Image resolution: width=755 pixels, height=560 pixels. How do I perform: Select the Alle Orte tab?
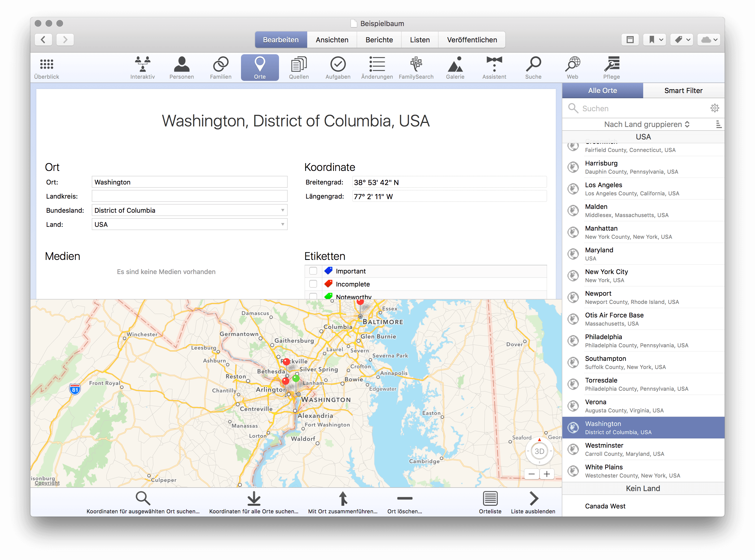(602, 91)
